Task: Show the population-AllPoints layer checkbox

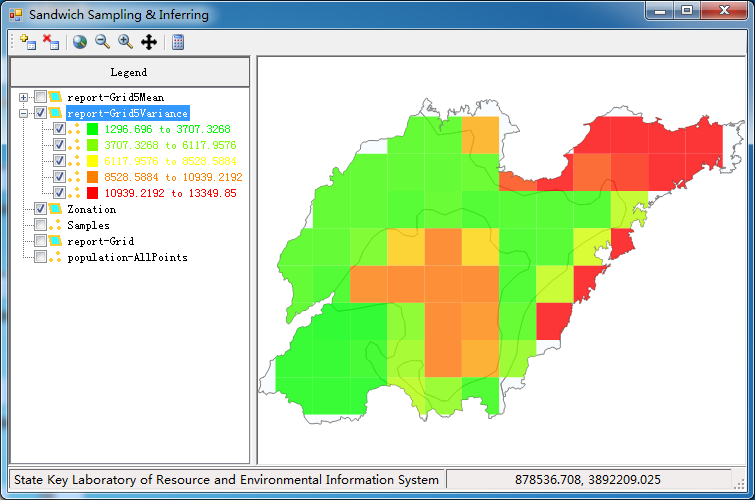Action: click(x=40, y=257)
